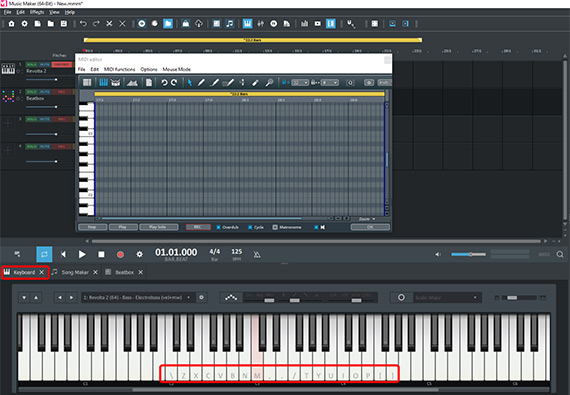Adjust keyboard size slider at top right of keyboard
This screenshot has width=570, height=395.
tap(519, 298)
